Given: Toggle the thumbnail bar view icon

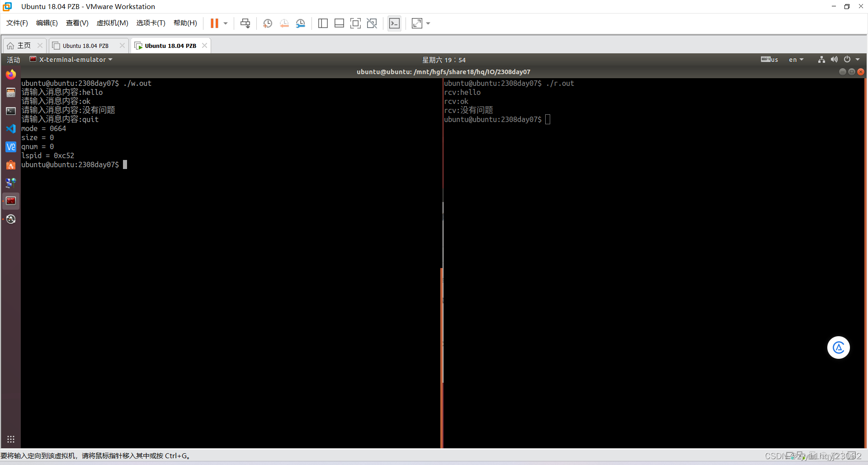Looking at the screenshot, I should pyautogui.click(x=339, y=23).
